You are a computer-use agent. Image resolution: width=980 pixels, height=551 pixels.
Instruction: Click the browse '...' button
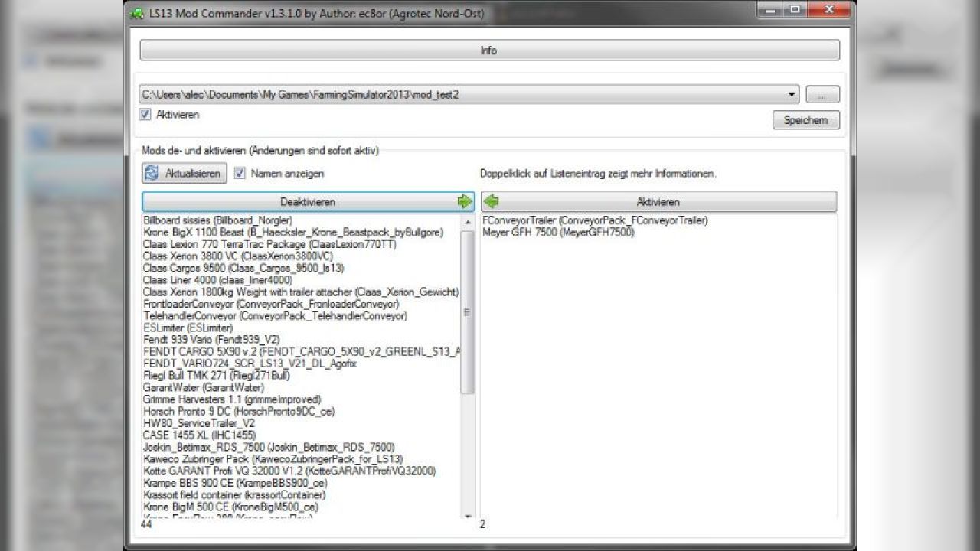(x=822, y=95)
